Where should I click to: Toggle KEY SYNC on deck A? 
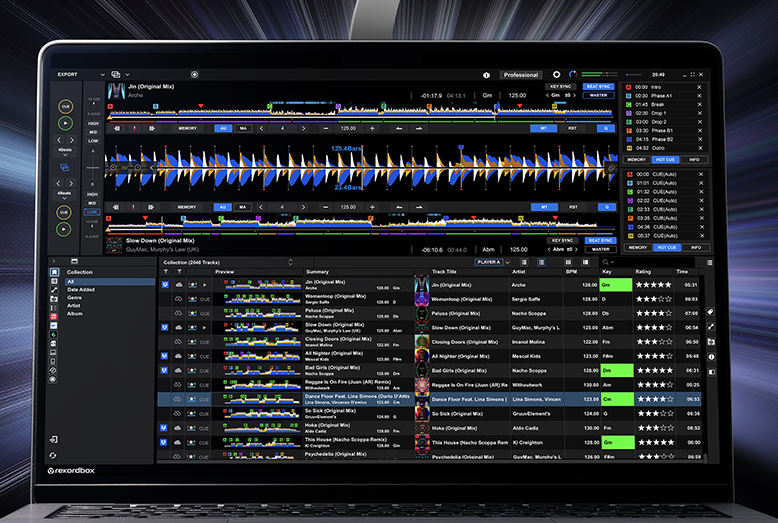(x=560, y=86)
